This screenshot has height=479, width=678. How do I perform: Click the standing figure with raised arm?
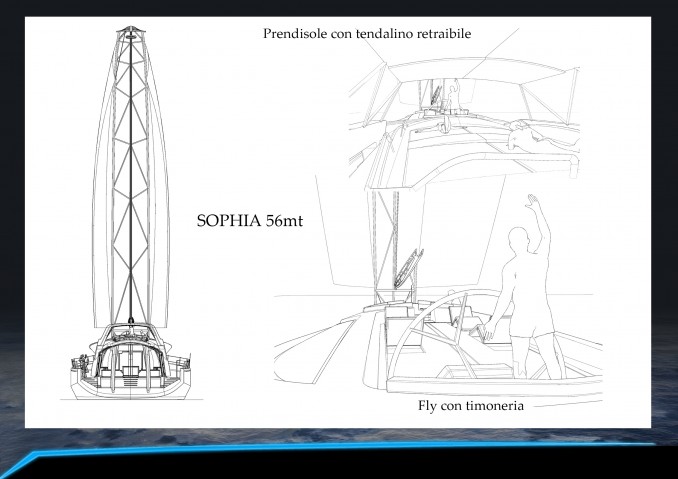(523, 287)
